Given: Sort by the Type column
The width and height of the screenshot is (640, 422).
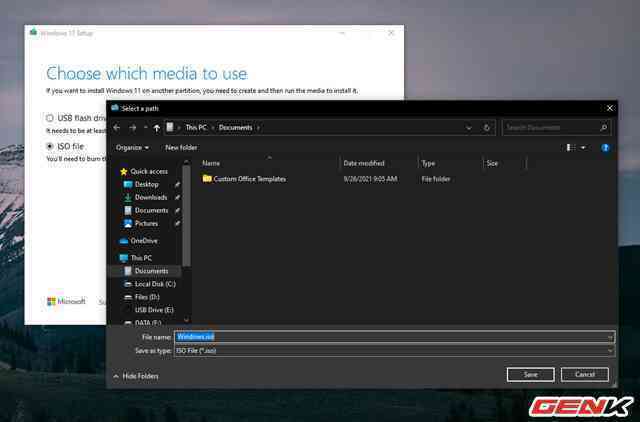Looking at the screenshot, I should click(428, 163).
